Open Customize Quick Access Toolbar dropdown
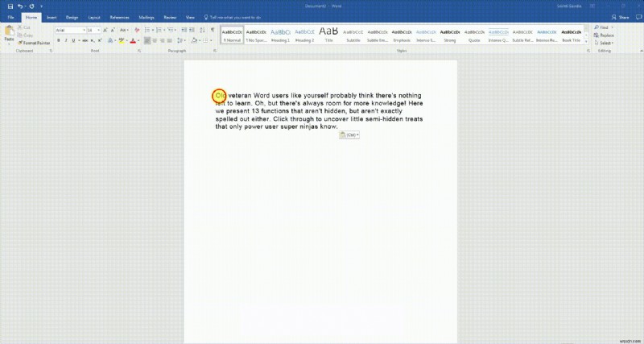This screenshot has width=644, height=344. [x=42, y=6]
